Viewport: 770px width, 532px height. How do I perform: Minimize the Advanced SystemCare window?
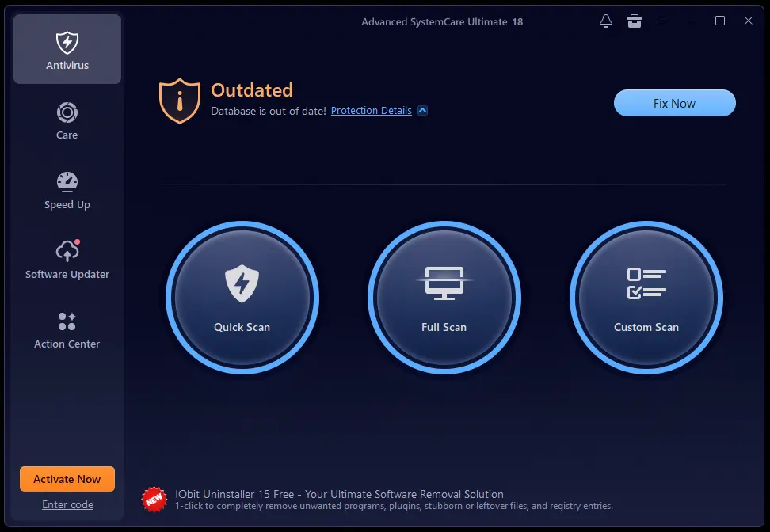[x=692, y=21]
